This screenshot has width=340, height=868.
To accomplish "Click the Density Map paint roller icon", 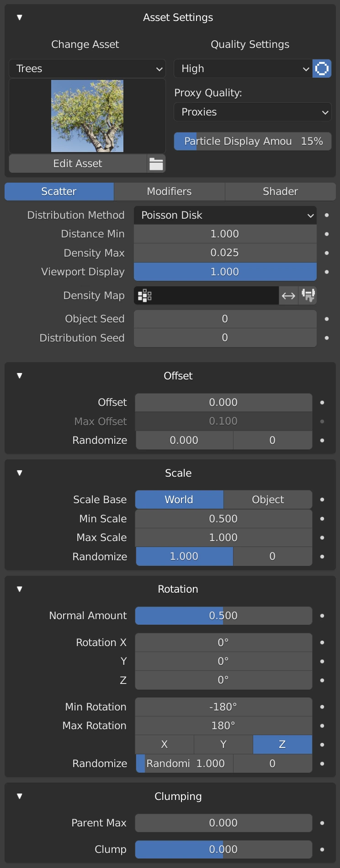I will coord(308,296).
